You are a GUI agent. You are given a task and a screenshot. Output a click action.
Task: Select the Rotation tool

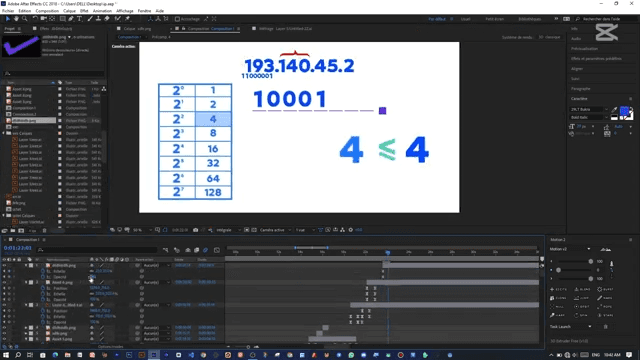coord(36,19)
